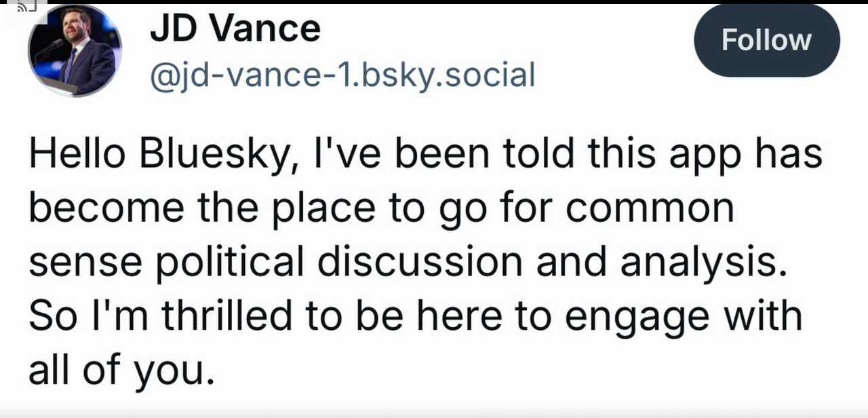Open the profile avatar picture
868x418 pixels.
click(75, 51)
